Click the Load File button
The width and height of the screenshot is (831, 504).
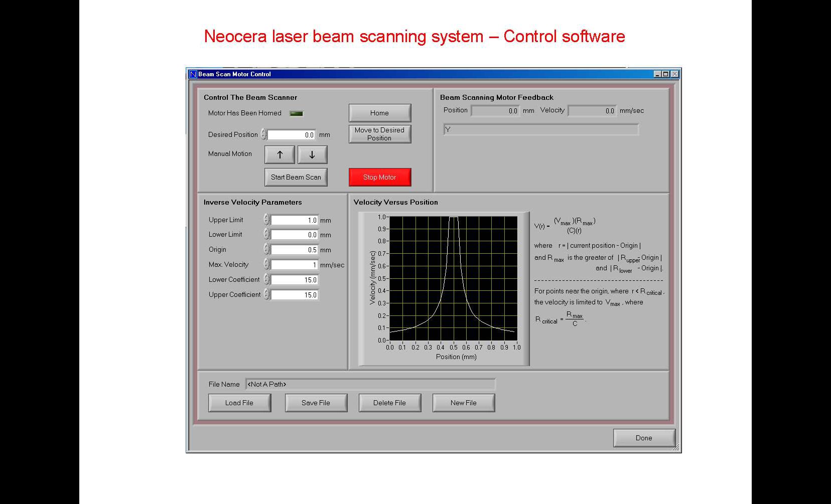point(239,403)
